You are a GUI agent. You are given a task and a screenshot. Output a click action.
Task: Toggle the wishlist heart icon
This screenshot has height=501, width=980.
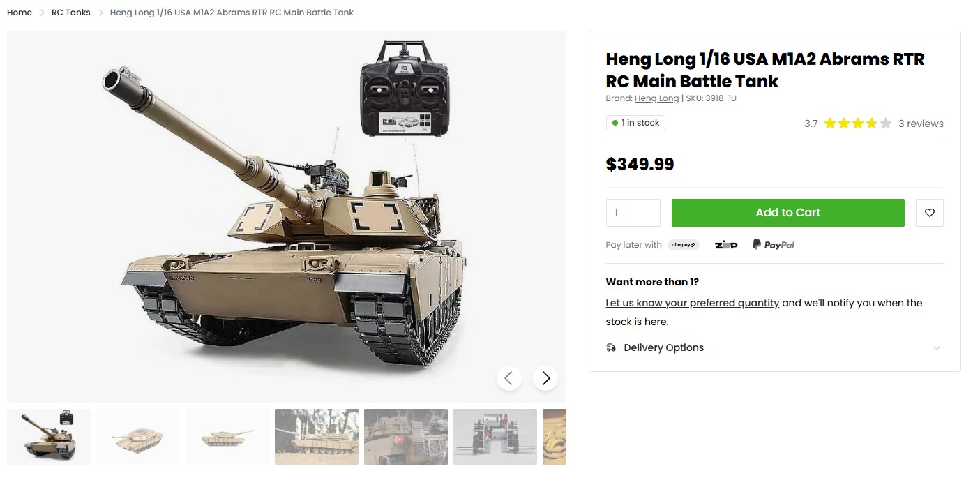(x=929, y=212)
